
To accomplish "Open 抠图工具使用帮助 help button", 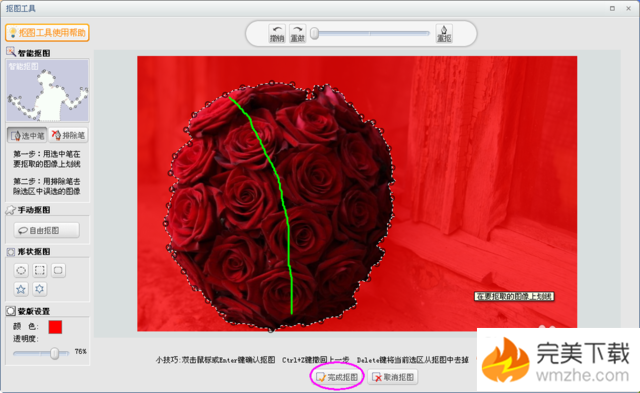I will 47,33.
